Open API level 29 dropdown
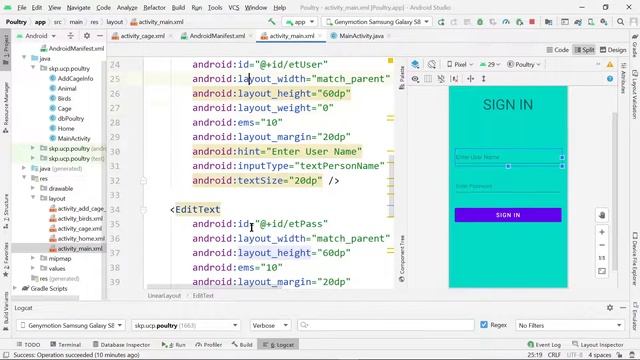Viewport: 640px width, 360px height. 490,64
